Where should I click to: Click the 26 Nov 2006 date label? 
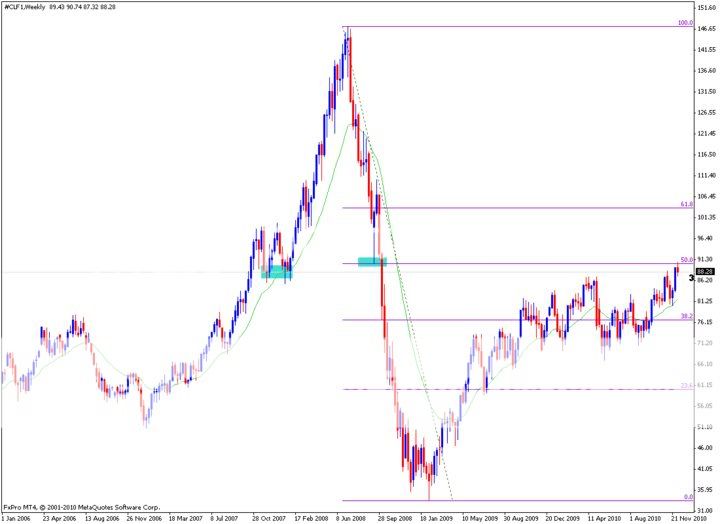[x=144, y=518]
